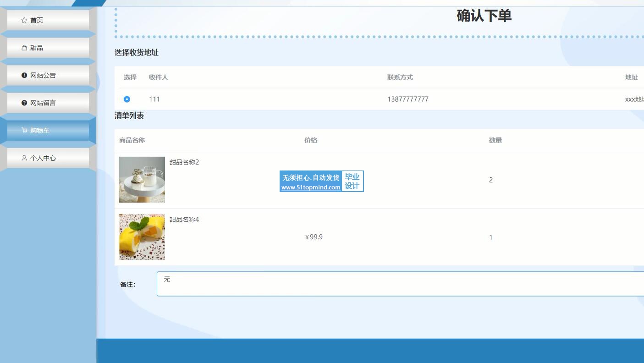Click phone number 13877777777
Screen dimensions: 644x363
click(x=408, y=99)
